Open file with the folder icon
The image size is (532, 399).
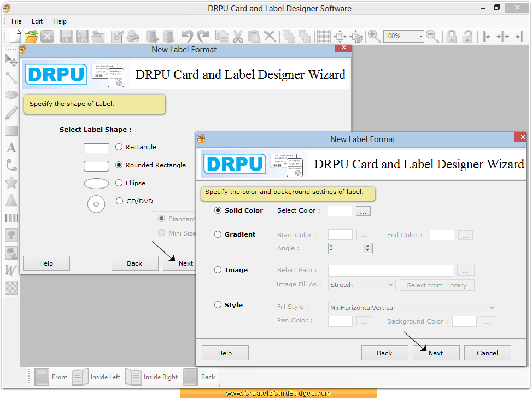pos(31,36)
